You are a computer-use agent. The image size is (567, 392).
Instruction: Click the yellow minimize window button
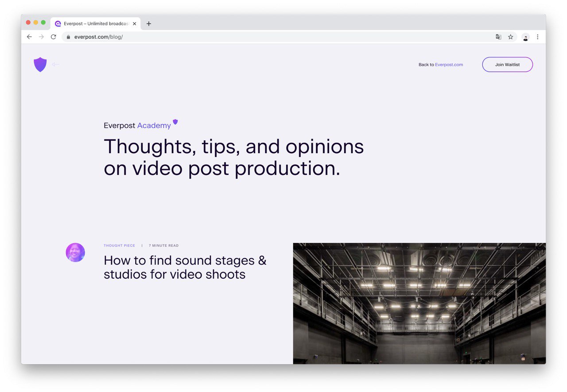(36, 23)
